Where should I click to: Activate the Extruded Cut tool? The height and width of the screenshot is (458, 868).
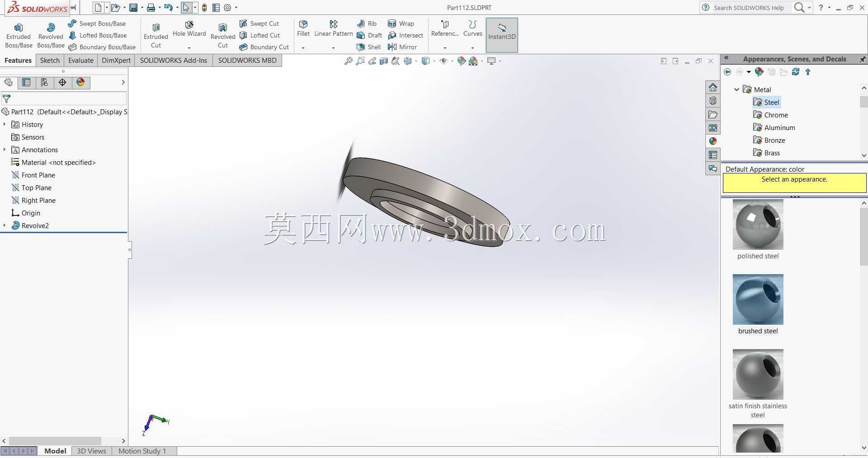point(156,36)
